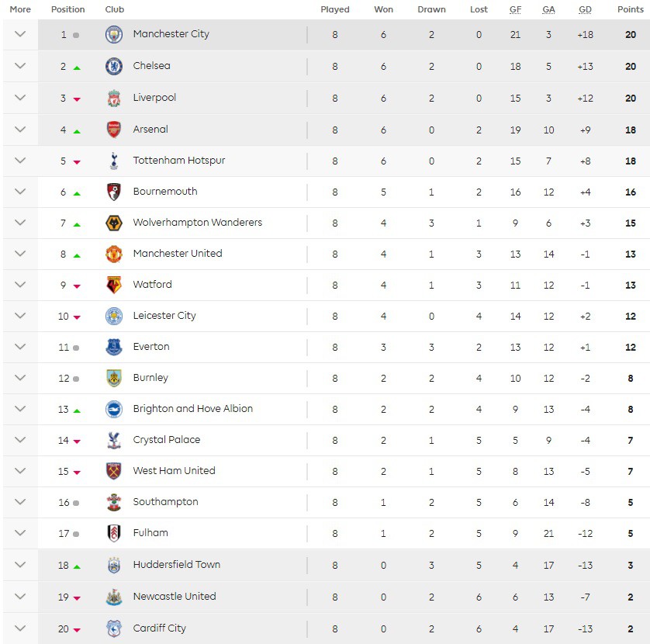Image resolution: width=650 pixels, height=644 pixels.
Task: Click the Manchester City club crest
Action: pos(114,35)
